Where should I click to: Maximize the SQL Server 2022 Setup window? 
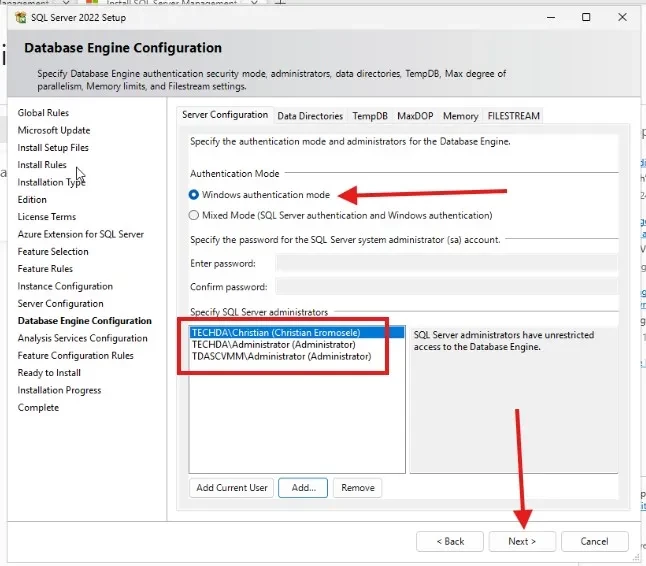point(586,17)
